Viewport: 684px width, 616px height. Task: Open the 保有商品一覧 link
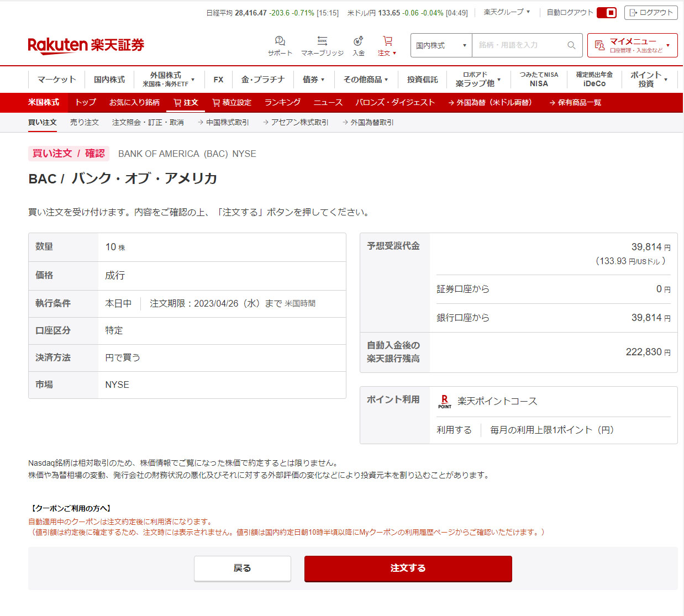[575, 103]
